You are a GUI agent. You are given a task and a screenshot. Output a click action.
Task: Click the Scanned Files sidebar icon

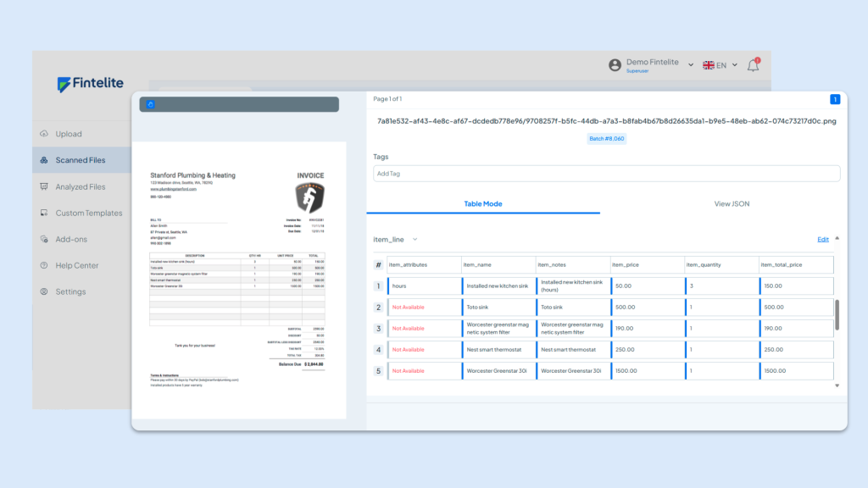[44, 160]
